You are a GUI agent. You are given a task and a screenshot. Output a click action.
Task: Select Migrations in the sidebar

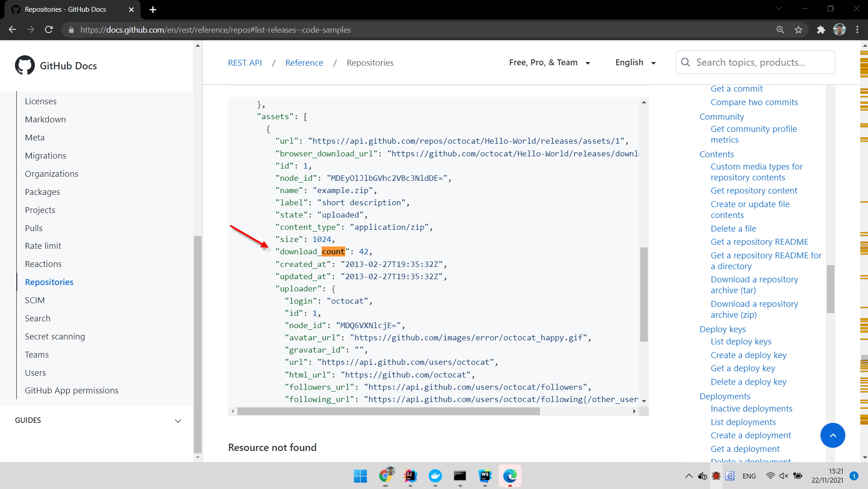[x=45, y=155]
